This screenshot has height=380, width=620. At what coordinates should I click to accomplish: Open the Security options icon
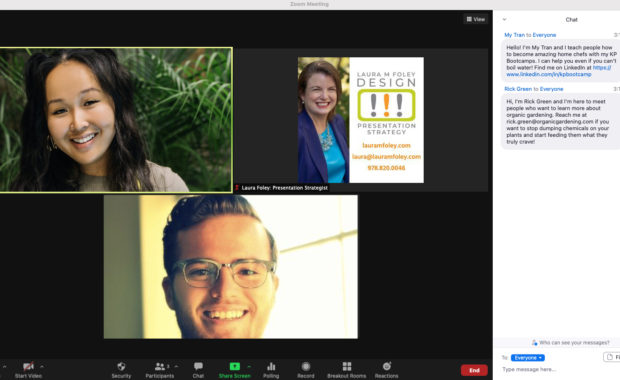click(x=121, y=369)
